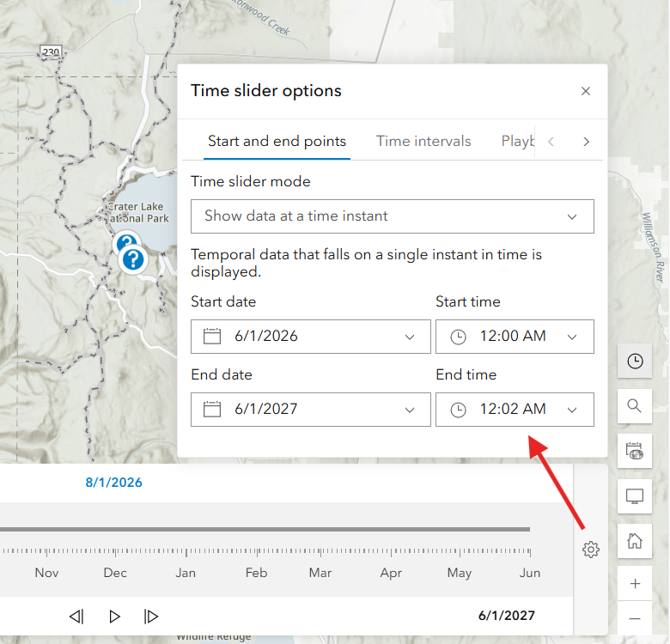Zoom in on the map
The height and width of the screenshot is (644, 670).
[x=635, y=583]
